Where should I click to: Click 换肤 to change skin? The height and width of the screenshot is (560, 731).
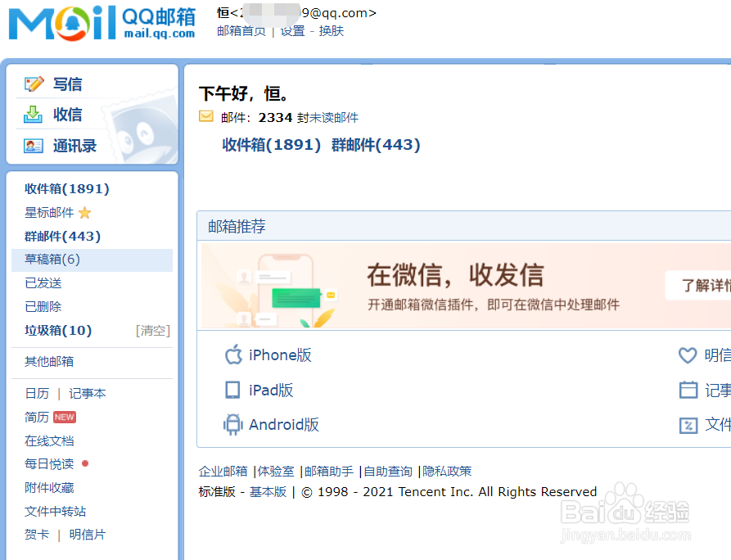[x=331, y=31]
